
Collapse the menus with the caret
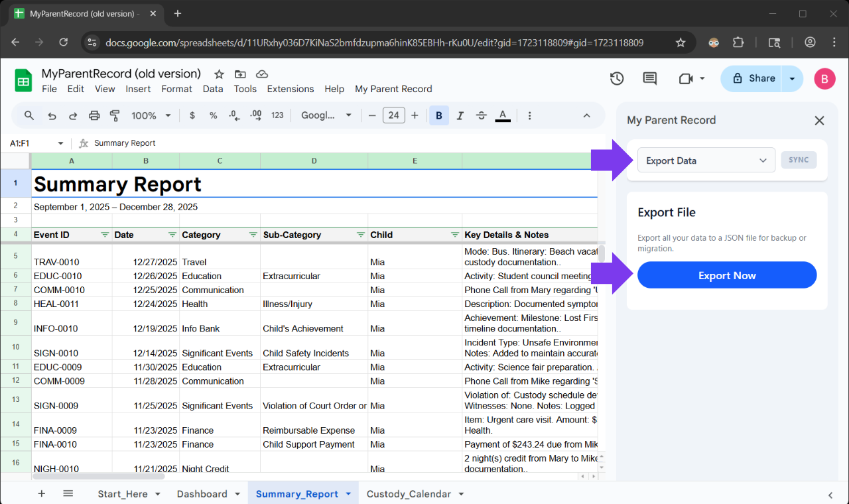click(586, 115)
